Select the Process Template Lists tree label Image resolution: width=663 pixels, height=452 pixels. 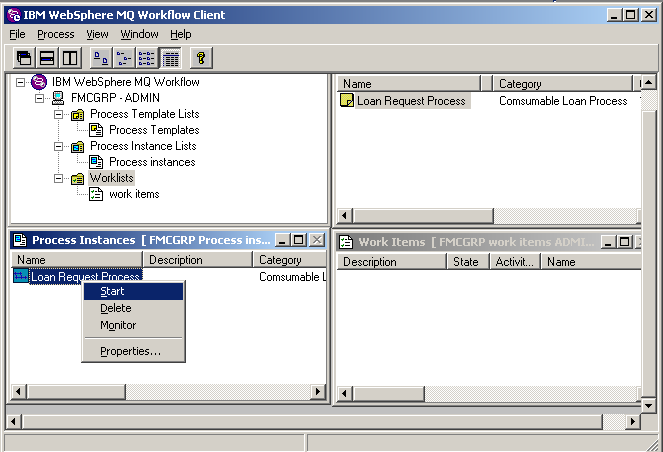tap(145, 114)
